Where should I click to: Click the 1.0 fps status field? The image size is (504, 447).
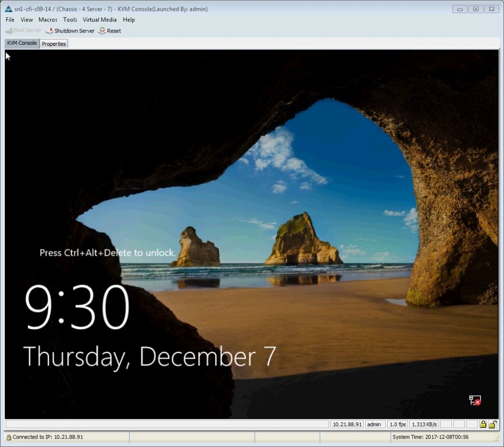(398, 424)
